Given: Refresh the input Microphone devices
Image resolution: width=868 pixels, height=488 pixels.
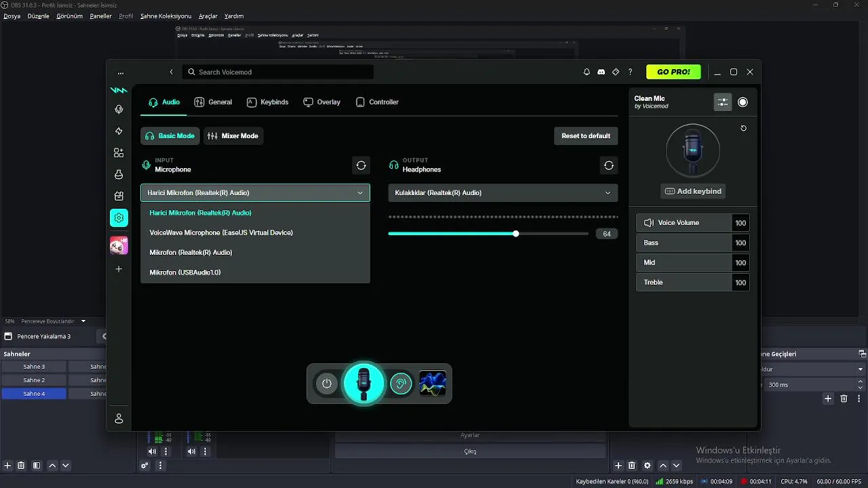Looking at the screenshot, I should point(361,165).
